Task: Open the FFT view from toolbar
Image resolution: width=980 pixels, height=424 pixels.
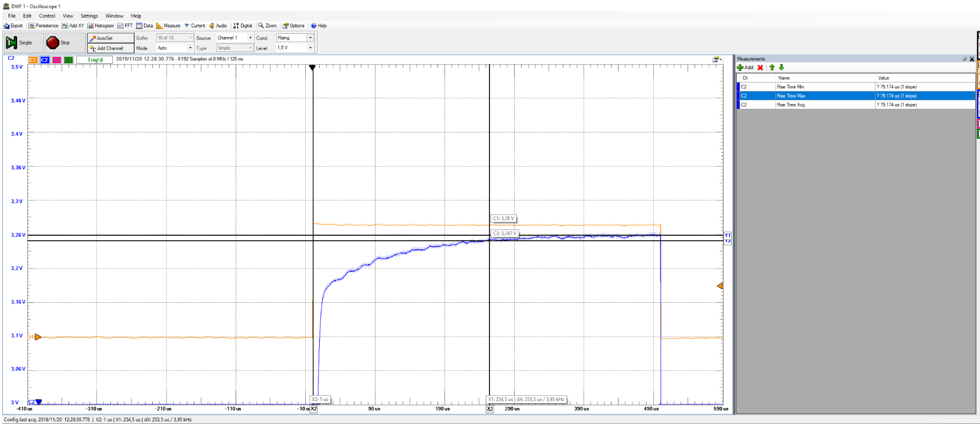Action: 125,26
